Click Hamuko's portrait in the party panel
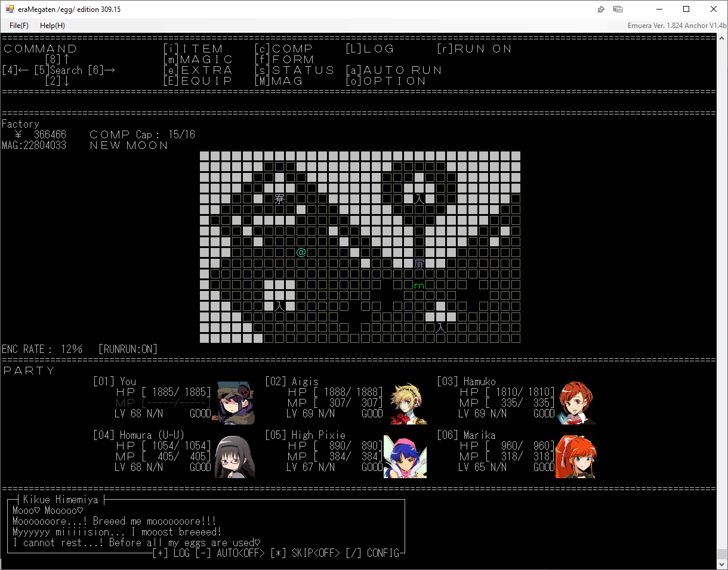Viewport: 728px width, 570px height. pyautogui.click(x=576, y=403)
